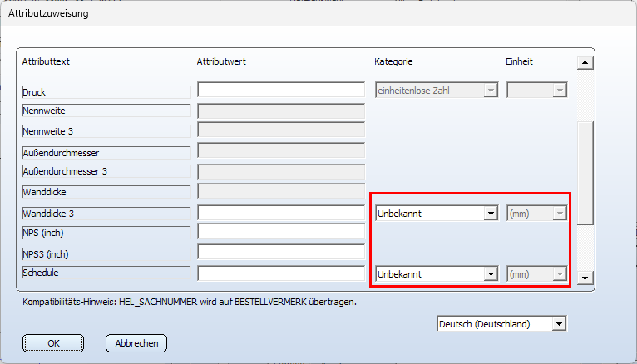Select the Nennweite attribute text field
Image resolution: width=637 pixels, height=364 pixels.
click(106, 111)
